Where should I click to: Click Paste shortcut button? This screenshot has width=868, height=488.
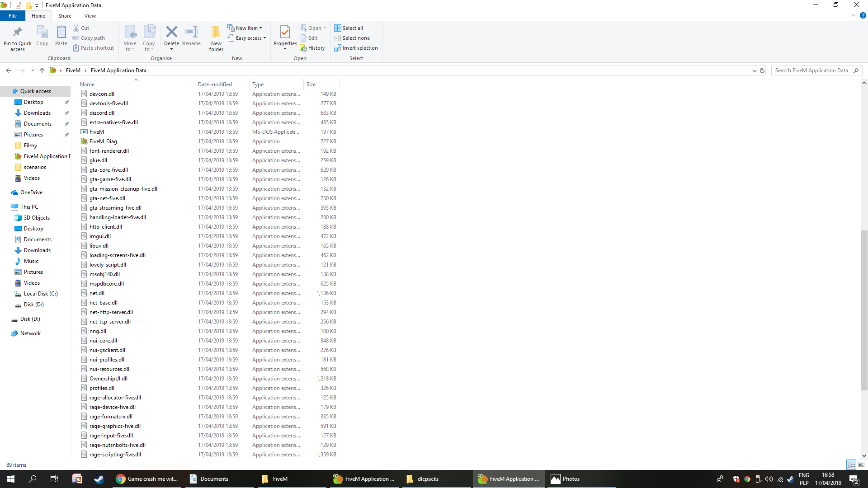point(93,48)
